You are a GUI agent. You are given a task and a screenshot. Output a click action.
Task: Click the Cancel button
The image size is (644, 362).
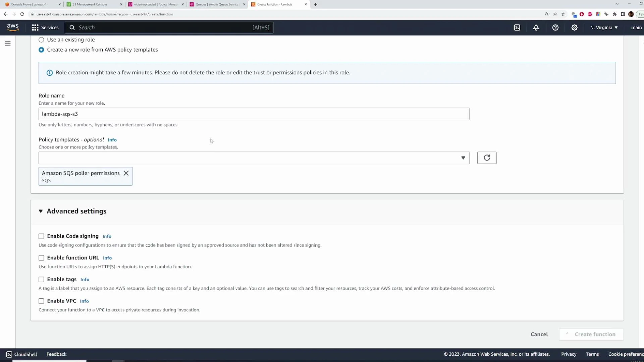[x=539, y=334]
